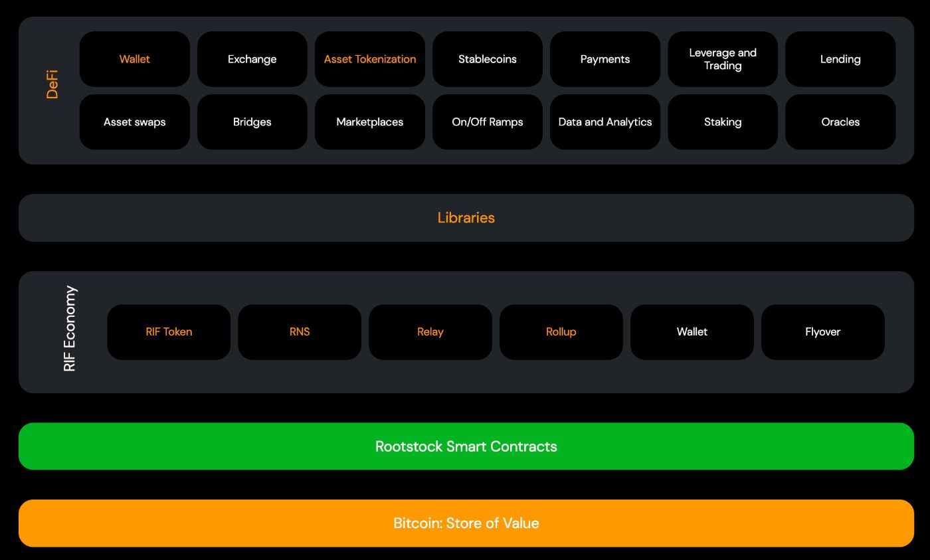Open the Oracles box
The height and width of the screenshot is (560, 930).
point(840,122)
